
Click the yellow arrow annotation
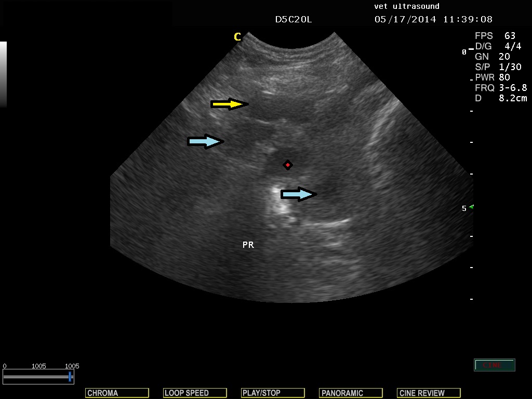(x=229, y=104)
